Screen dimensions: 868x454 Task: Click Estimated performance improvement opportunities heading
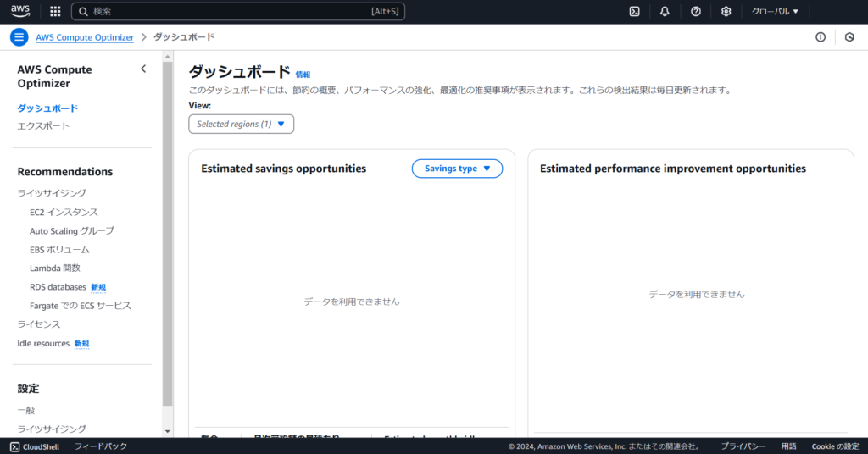coord(673,169)
